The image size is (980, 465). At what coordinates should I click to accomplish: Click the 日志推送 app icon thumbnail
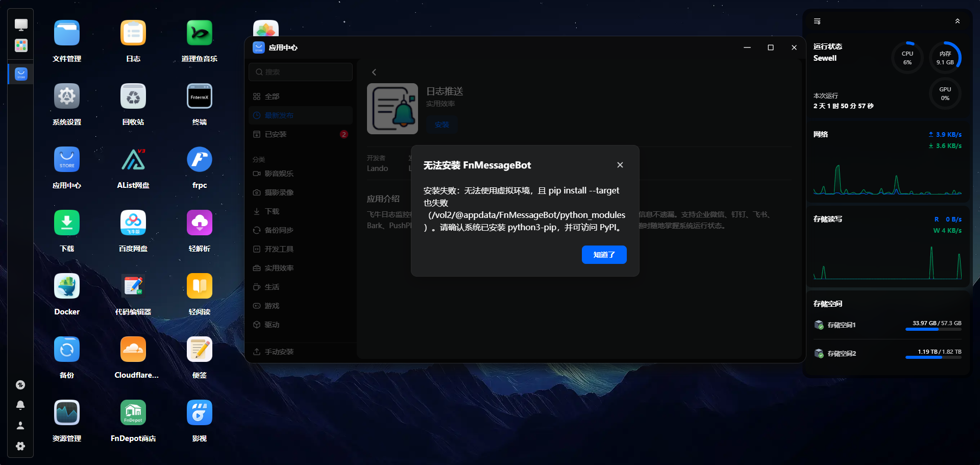point(393,109)
